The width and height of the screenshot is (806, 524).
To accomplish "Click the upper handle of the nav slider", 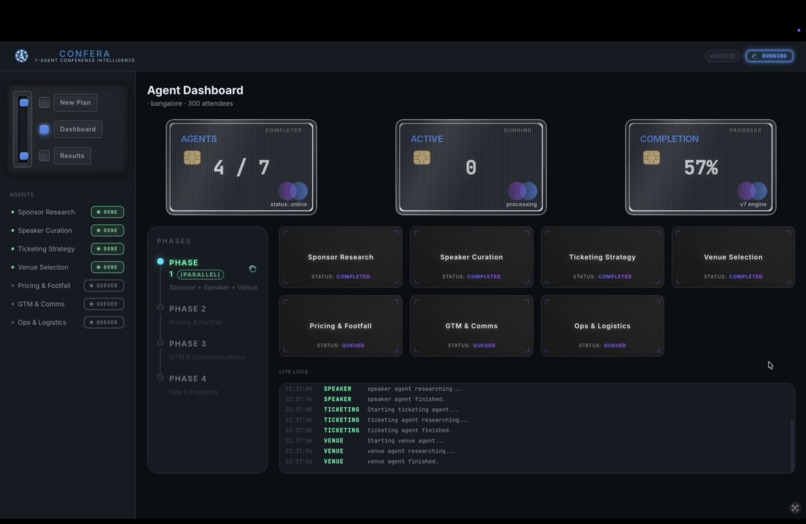I will (24, 102).
